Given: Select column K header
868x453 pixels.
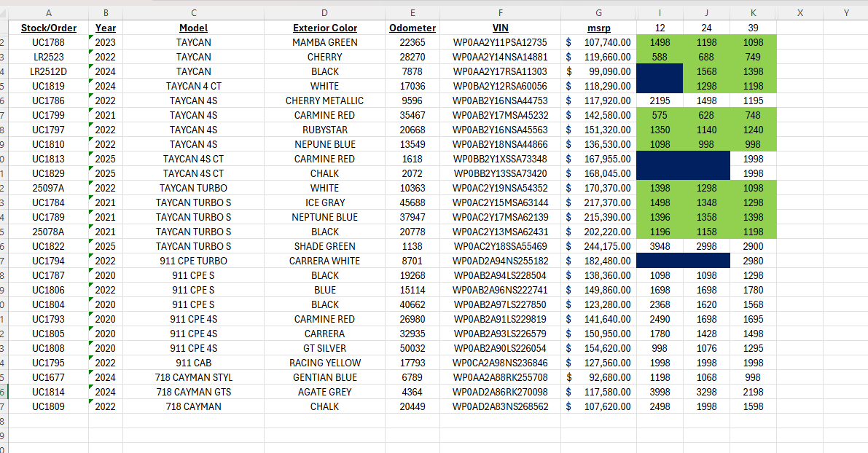Looking at the screenshot, I should (x=753, y=12).
